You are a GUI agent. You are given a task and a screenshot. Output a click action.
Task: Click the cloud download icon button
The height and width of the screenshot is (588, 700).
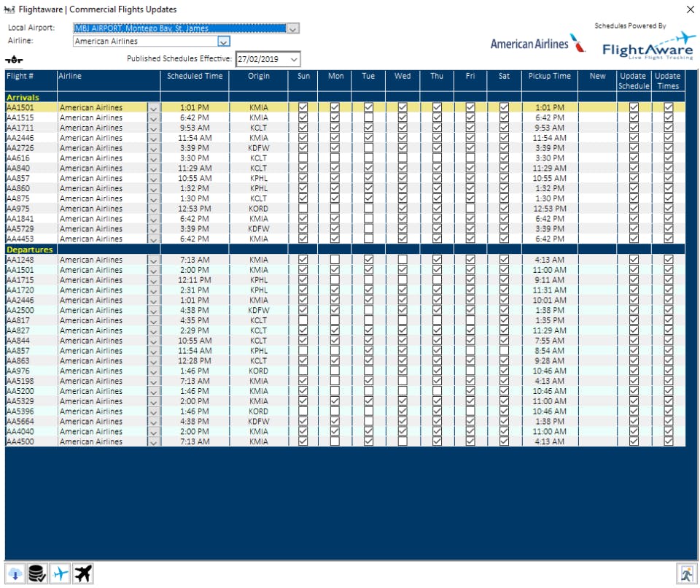coord(15,573)
